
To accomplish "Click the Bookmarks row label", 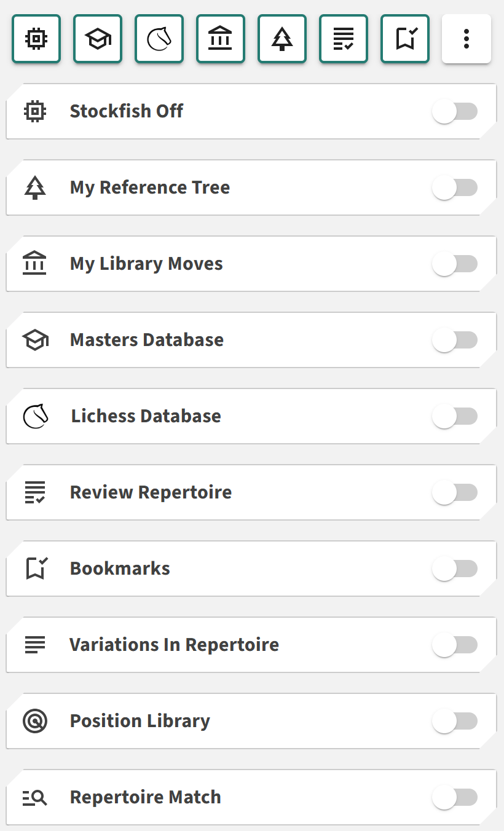I will pos(120,569).
